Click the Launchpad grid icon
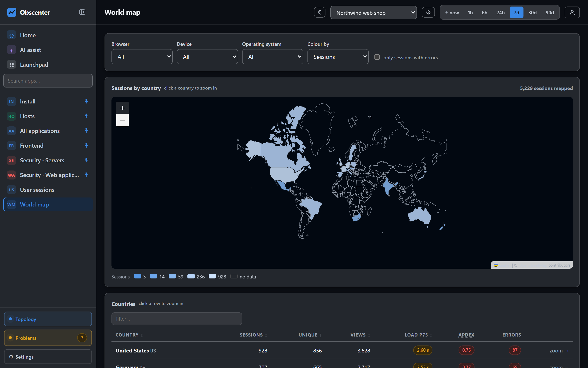 tap(11, 65)
